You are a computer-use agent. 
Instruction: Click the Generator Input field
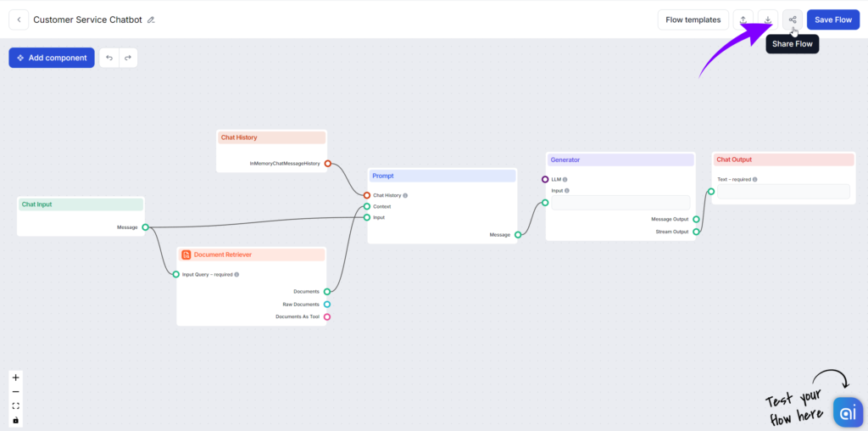pyautogui.click(x=620, y=203)
